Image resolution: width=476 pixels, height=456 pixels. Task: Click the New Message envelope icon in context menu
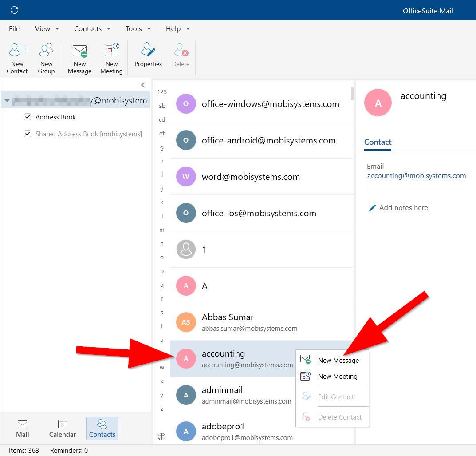tap(305, 360)
